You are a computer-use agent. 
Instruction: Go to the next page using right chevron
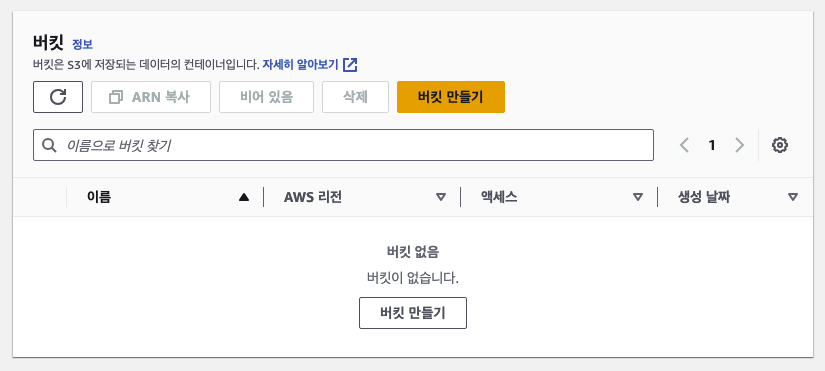(x=739, y=145)
